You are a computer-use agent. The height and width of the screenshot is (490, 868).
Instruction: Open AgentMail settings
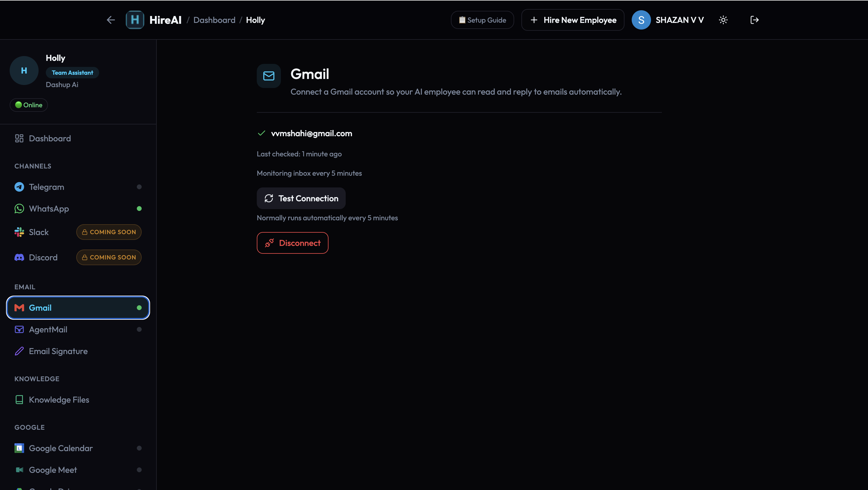[48, 330]
